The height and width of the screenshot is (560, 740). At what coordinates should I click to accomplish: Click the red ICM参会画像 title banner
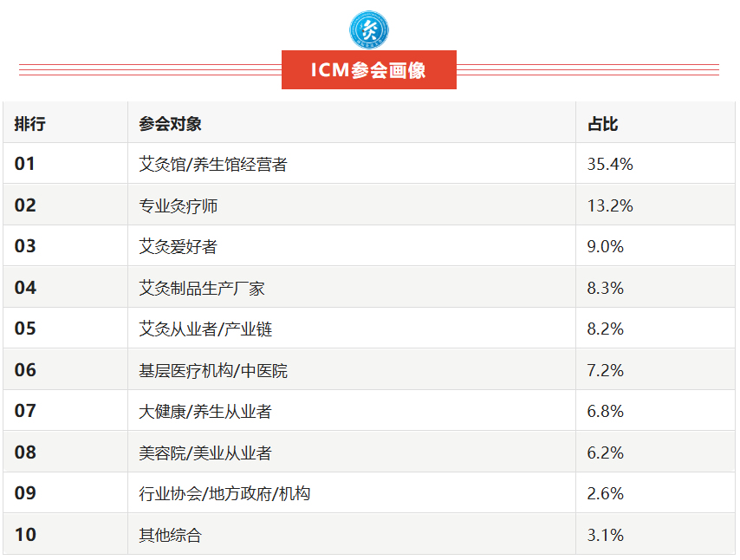coord(369,70)
